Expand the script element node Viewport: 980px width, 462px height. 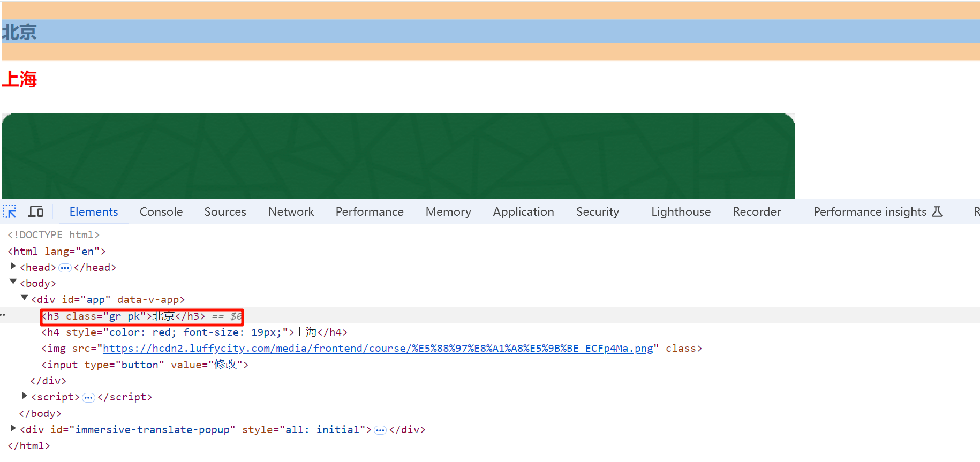[x=25, y=396]
